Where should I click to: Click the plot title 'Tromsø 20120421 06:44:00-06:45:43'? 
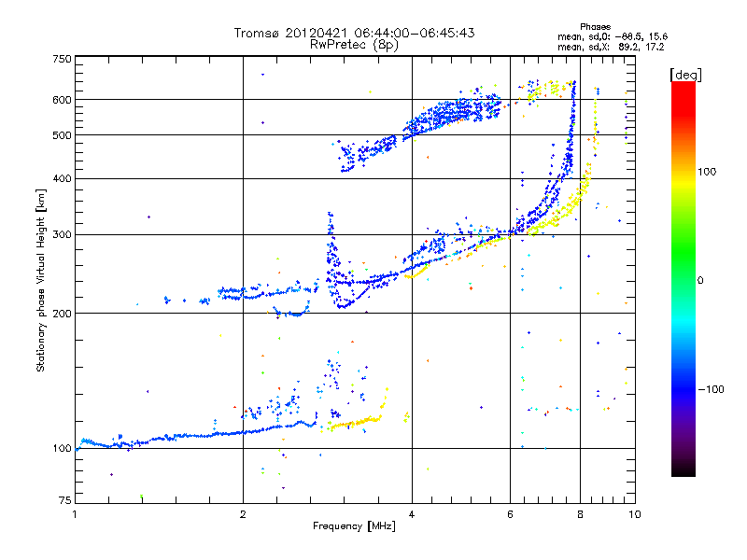[354, 33]
